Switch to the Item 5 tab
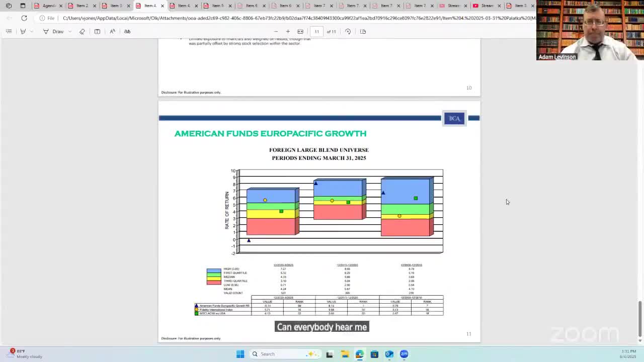 tap(215, 6)
